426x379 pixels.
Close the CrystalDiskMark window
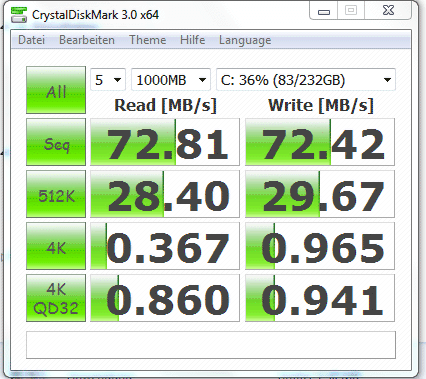(388, 11)
